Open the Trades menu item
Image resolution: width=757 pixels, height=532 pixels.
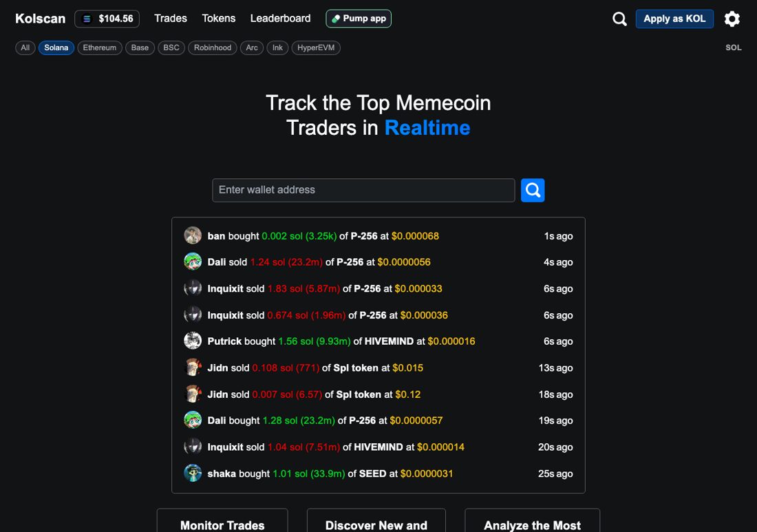[x=171, y=19]
